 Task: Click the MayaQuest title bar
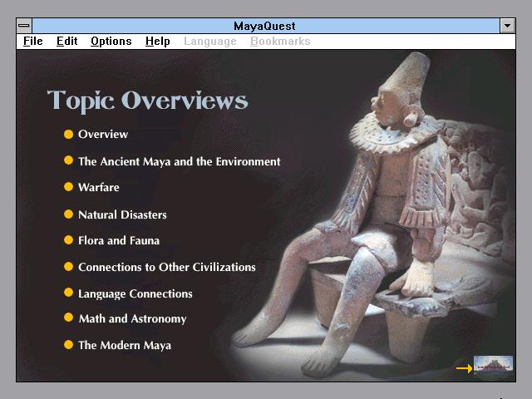266,26
